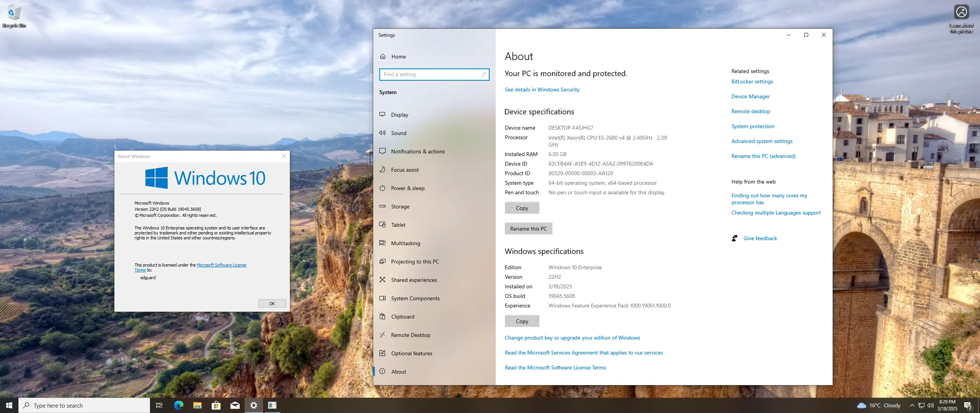Open Display settings

(399, 114)
